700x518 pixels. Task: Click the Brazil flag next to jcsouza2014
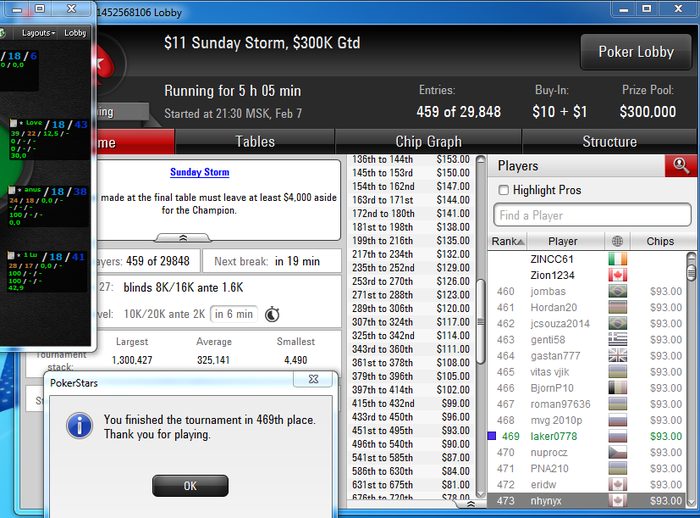(x=618, y=323)
